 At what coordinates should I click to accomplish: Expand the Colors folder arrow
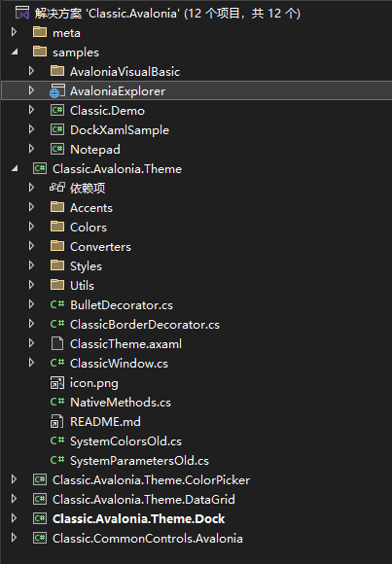pos(32,227)
